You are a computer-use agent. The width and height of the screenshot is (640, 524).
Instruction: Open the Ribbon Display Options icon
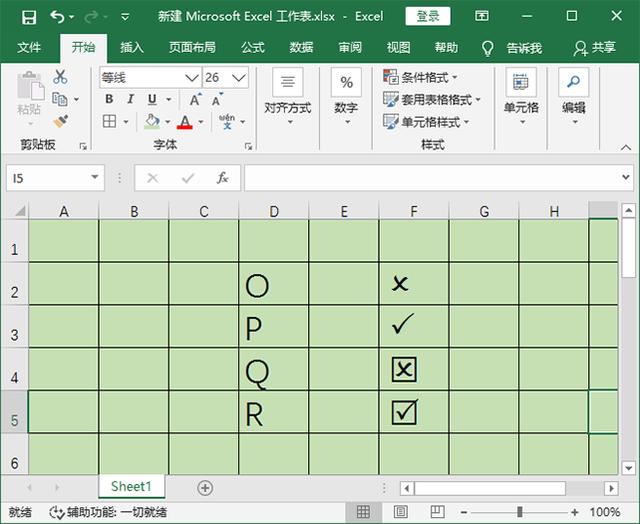pos(482,16)
